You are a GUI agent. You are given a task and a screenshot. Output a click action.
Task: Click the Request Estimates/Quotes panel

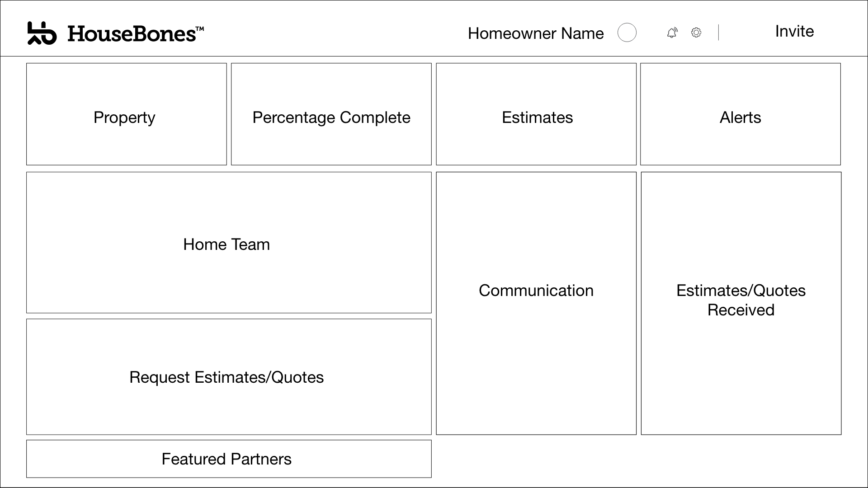[229, 377]
